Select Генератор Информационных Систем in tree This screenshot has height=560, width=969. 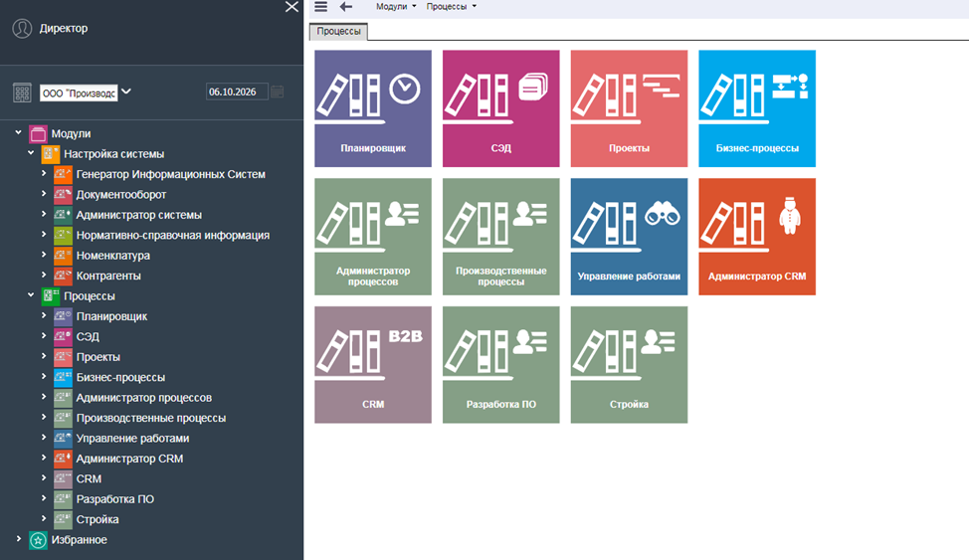(170, 174)
